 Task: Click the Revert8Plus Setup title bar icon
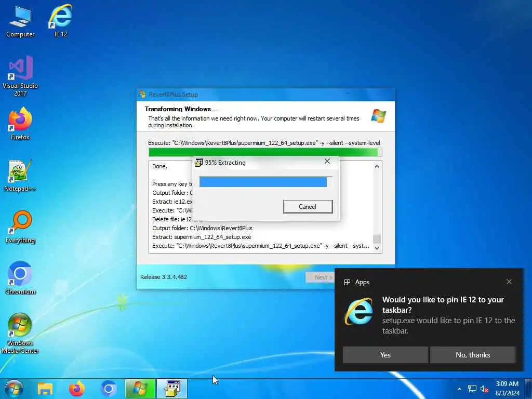click(x=143, y=95)
